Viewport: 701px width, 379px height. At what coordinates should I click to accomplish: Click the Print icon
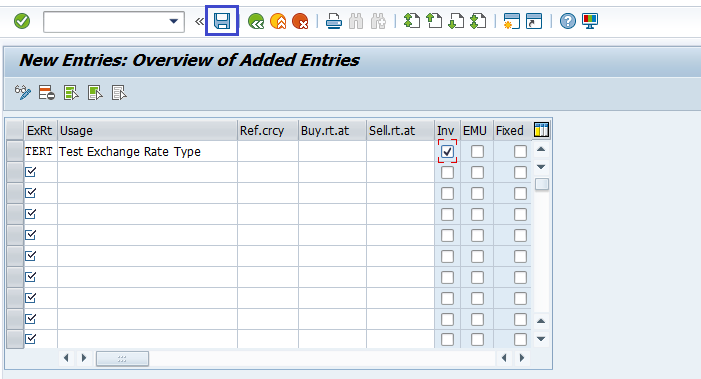(334, 21)
